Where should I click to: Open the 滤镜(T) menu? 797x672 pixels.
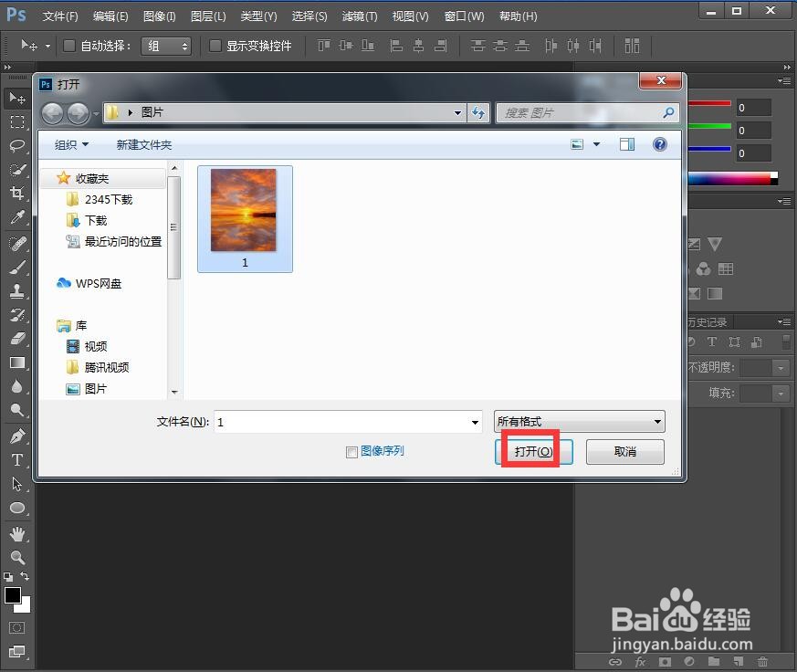tap(360, 16)
